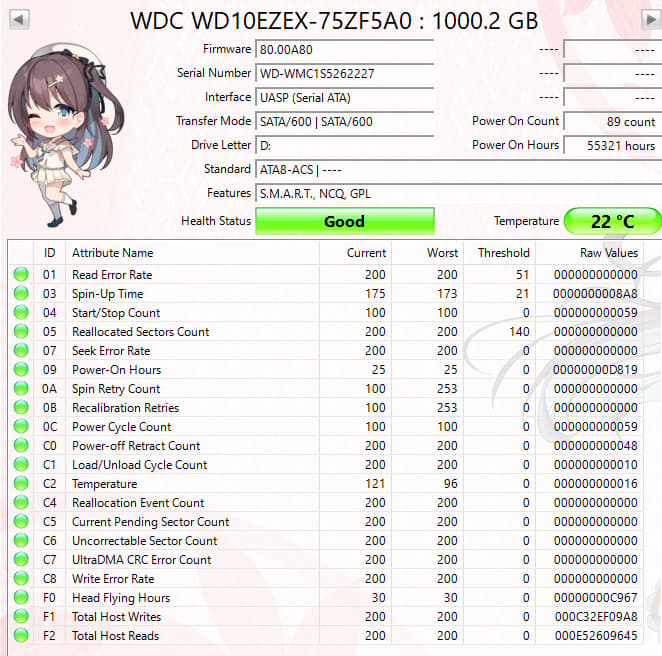662x656 pixels.
Task: Select raw value 0000000008A8
Action: click(595, 293)
